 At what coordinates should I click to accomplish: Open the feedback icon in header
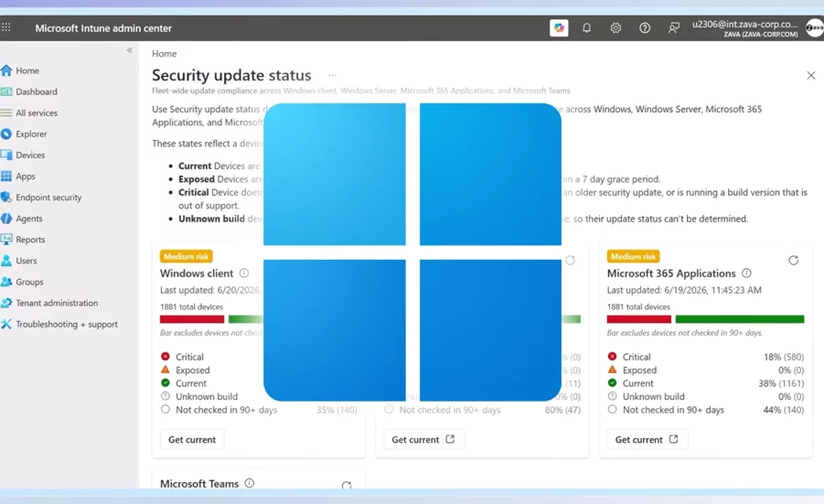(x=673, y=27)
